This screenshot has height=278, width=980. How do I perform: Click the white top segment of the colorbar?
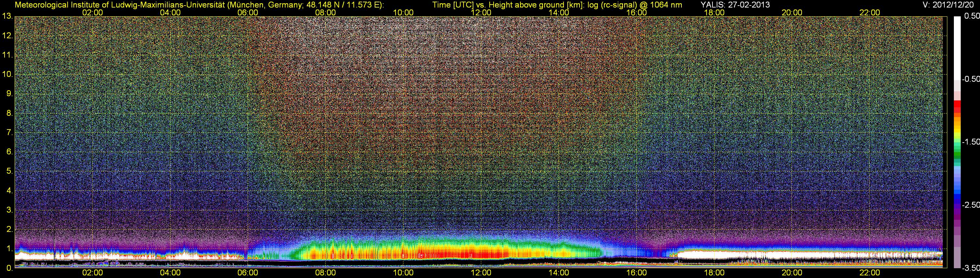(x=957, y=48)
